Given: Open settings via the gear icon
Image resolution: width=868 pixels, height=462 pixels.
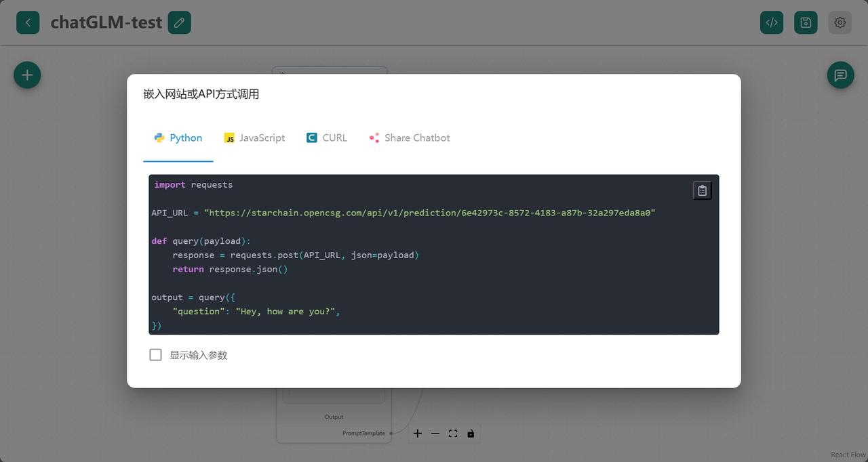Looking at the screenshot, I should [840, 22].
